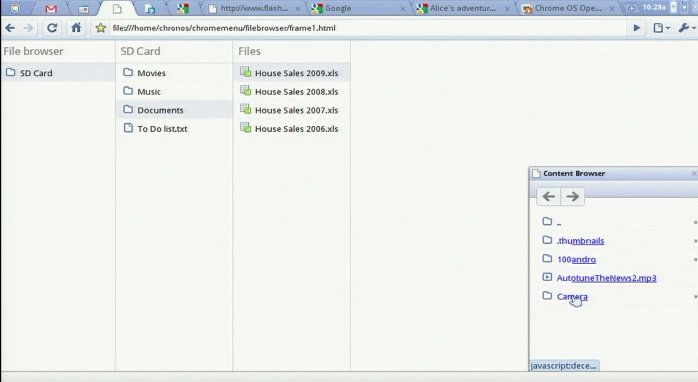Switch to the Gmail pinned tab

[51, 8]
